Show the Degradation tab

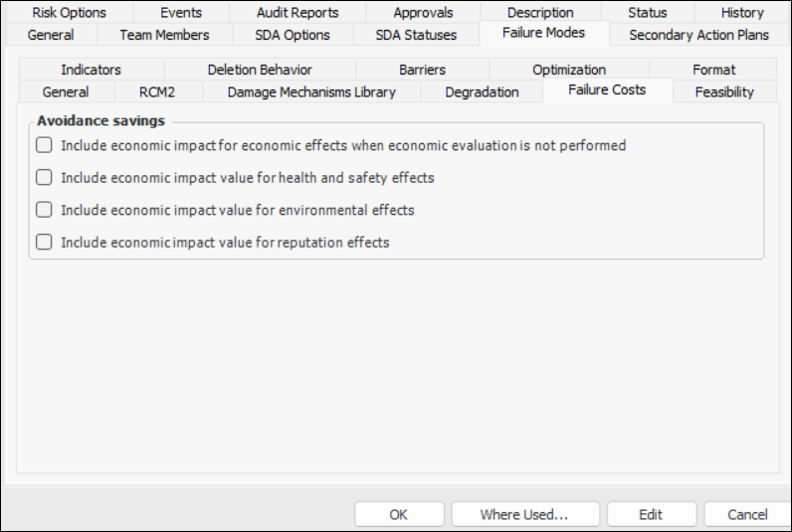482,92
